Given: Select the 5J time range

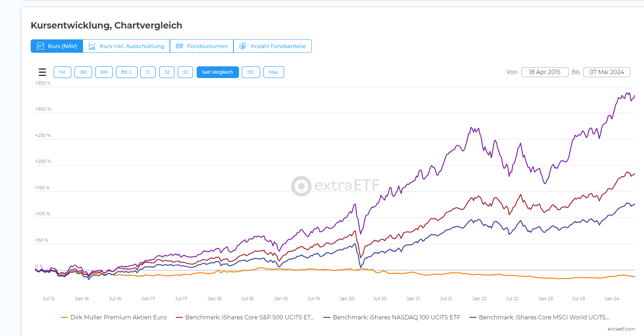Looking at the screenshot, I should (x=185, y=72).
